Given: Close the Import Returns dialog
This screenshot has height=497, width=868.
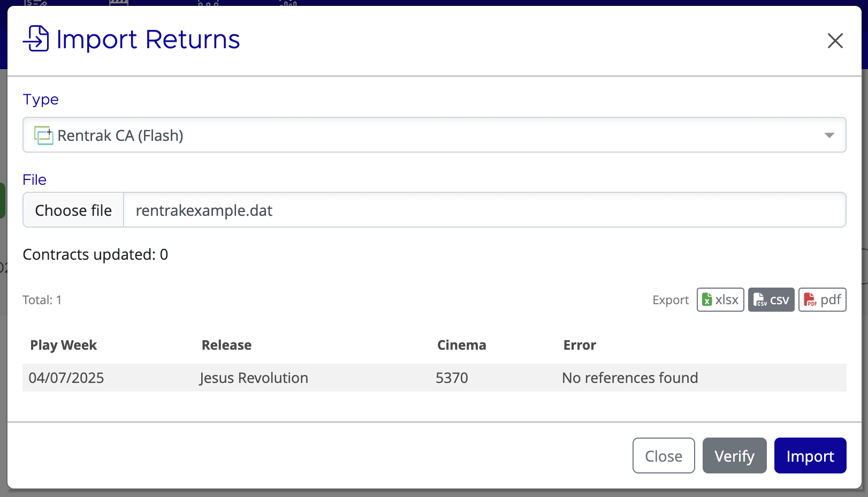Looking at the screenshot, I should (x=663, y=455).
